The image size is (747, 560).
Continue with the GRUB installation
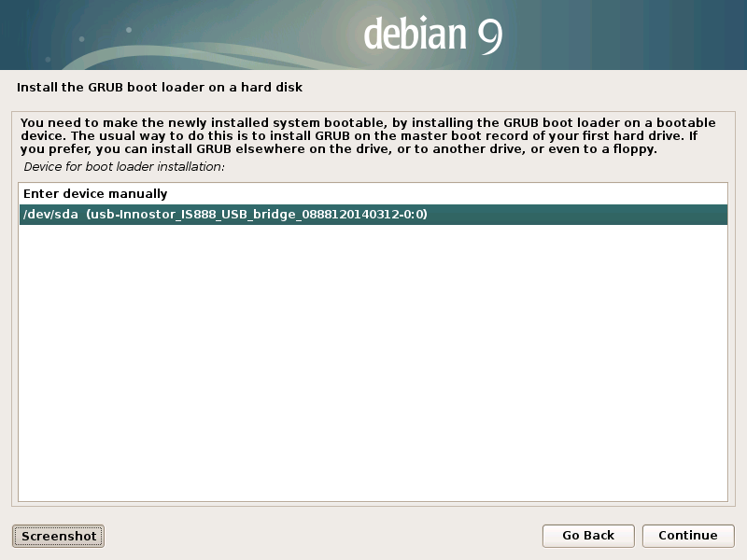(688, 536)
